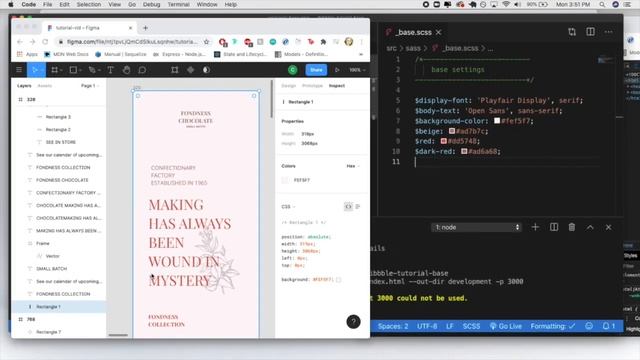640x360 pixels.
Task: Click Spaces: 2 in the status bar
Action: click(x=393, y=326)
